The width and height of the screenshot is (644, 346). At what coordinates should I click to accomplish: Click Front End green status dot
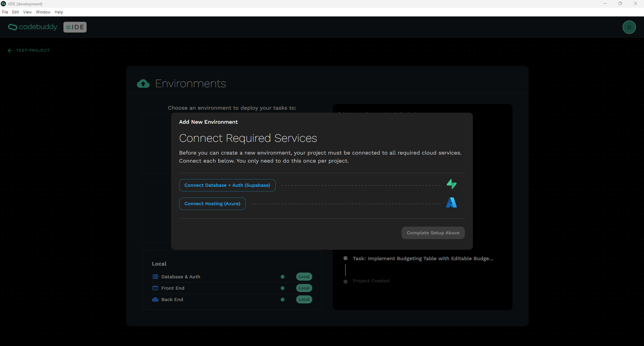pyautogui.click(x=282, y=288)
